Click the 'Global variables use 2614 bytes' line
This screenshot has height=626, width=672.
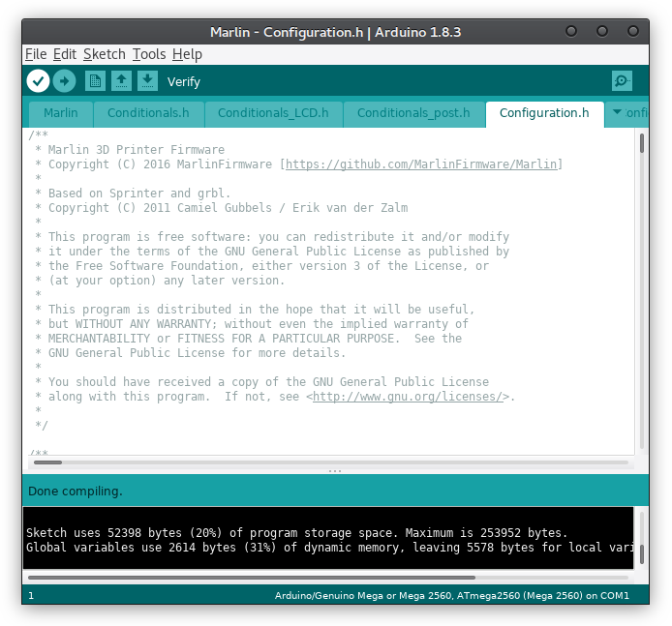tap(329, 548)
